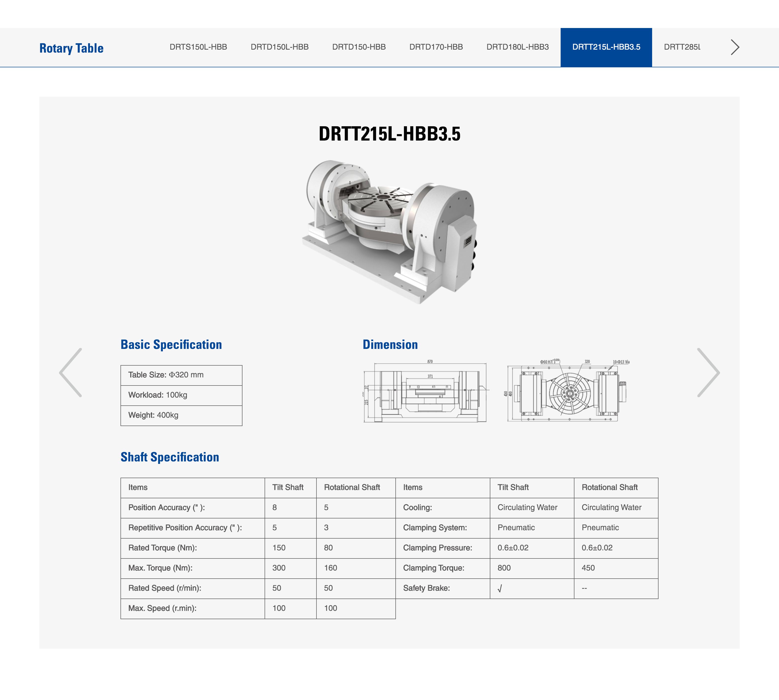Open the rotary table product photo
779x700 pixels.
coord(389,232)
